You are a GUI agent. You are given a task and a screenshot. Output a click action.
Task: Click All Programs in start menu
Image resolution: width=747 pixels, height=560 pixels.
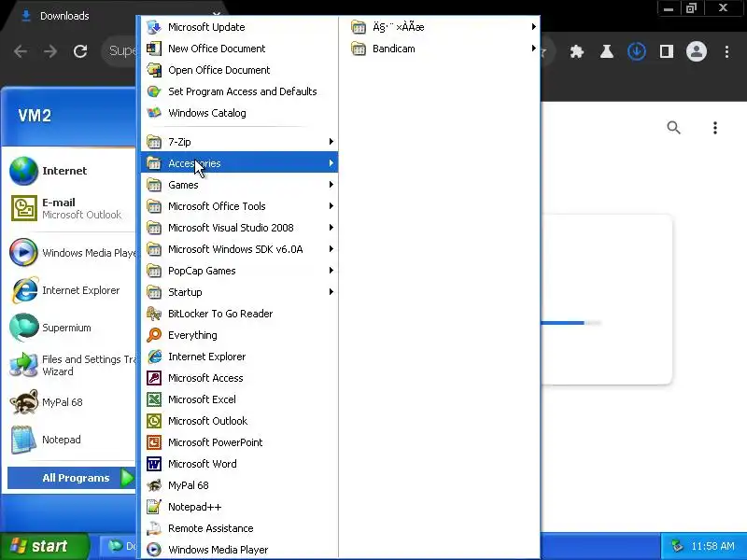point(72,478)
